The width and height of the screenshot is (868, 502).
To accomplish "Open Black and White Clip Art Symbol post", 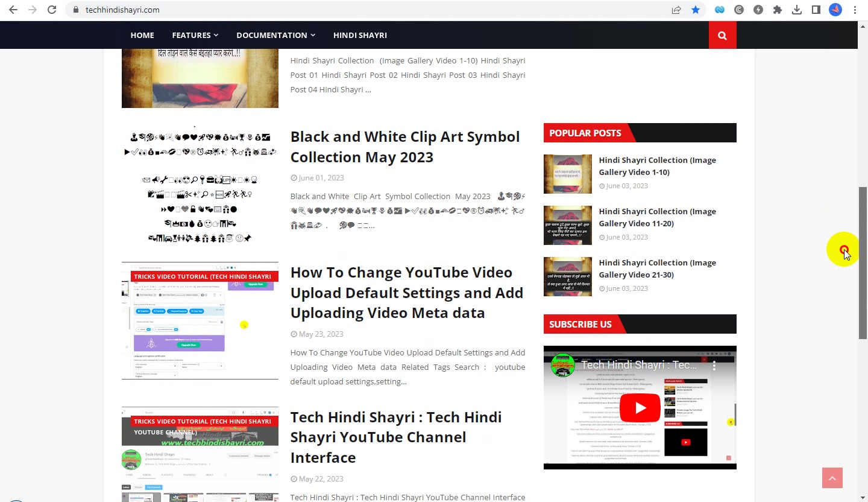I will coord(405,147).
